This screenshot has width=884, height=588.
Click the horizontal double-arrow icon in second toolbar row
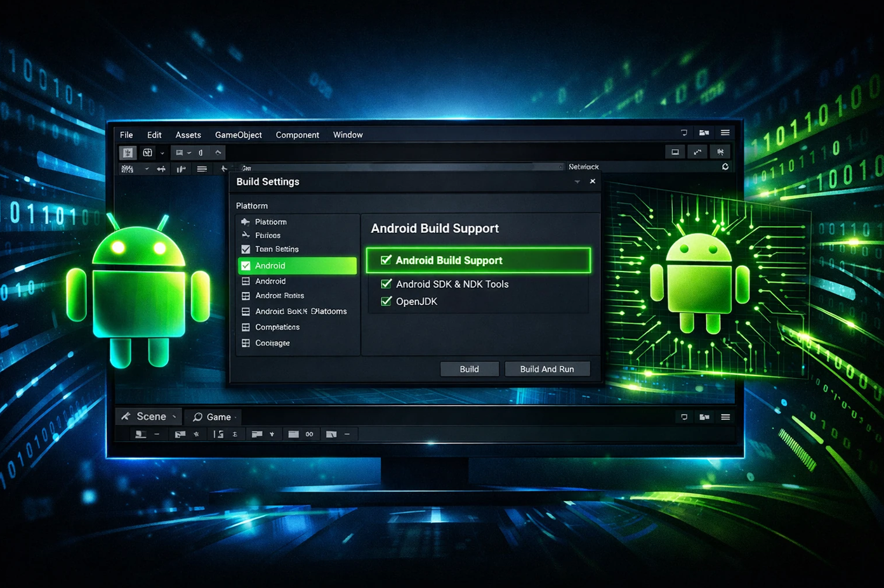(161, 169)
